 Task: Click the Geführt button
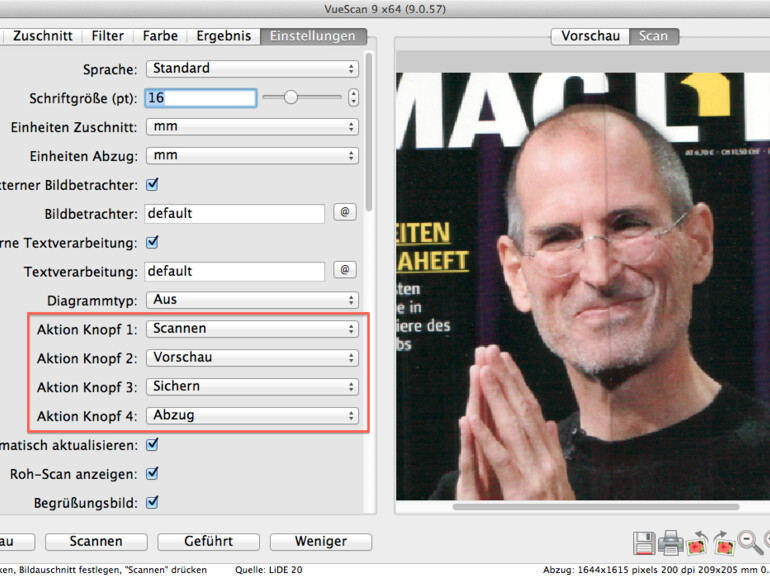pyautogui.click(x=208, y=541)
